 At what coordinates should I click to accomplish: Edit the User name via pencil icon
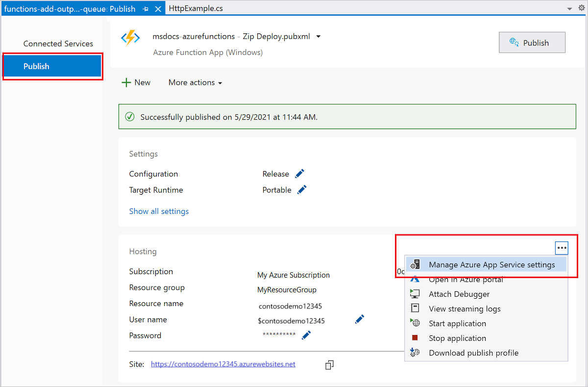359,319
